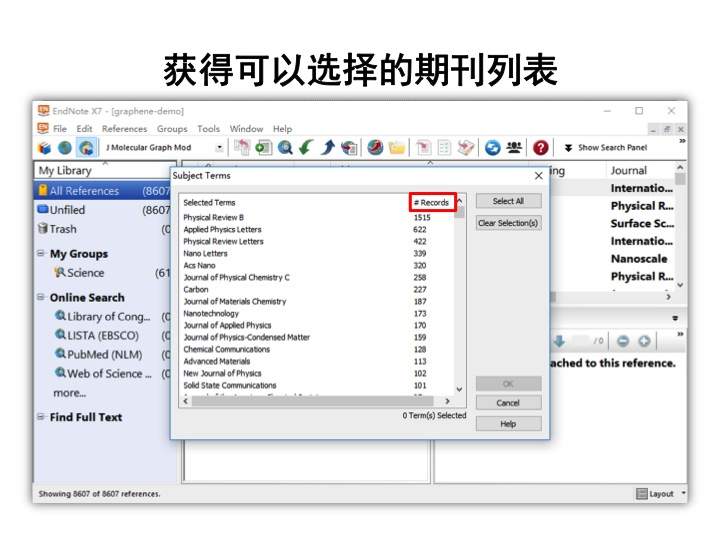
Task: Select Applied Physics Letters term
Action: pyautogui.click(x=222, y=230)
